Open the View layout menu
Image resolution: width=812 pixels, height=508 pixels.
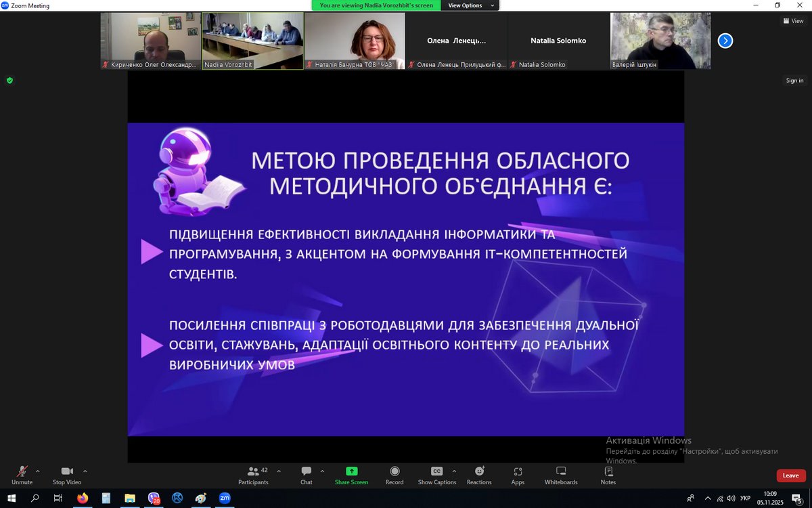(x=793, y=21)
